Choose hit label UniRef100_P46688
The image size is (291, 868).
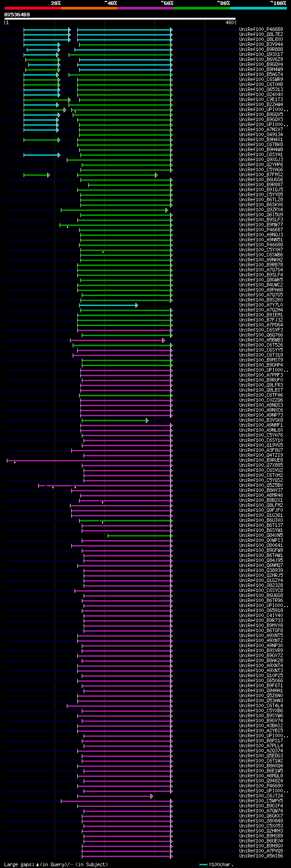261,245
